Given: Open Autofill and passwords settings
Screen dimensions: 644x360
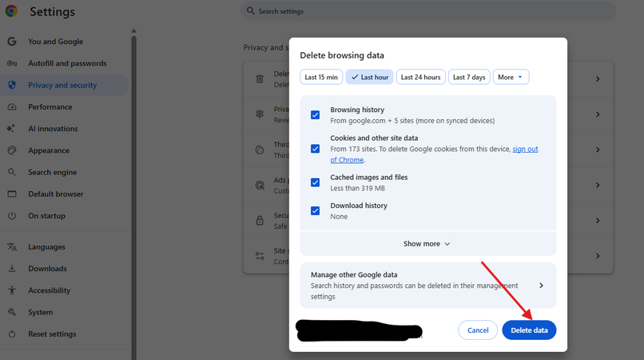Looking at the screenshot, I should click(x=67, y=63).
